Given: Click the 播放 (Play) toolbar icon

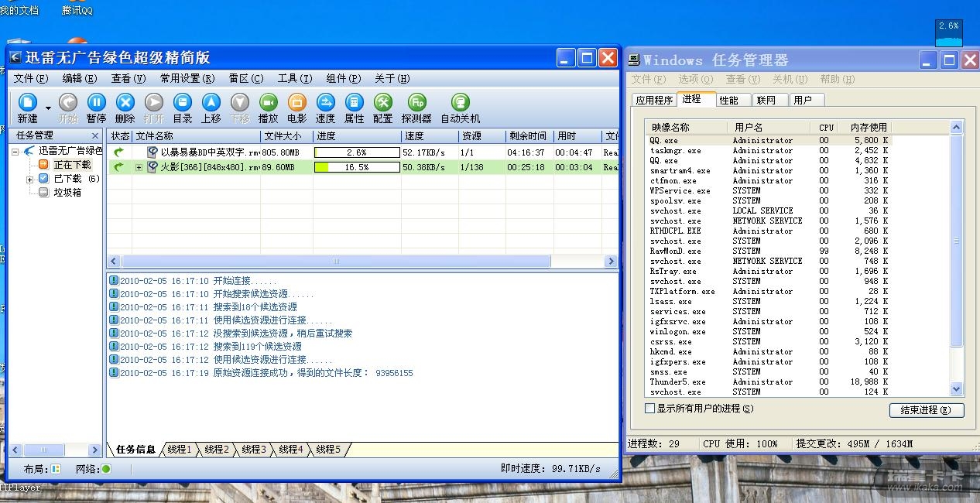Looking at the screenshot, I should pos(268,103).
